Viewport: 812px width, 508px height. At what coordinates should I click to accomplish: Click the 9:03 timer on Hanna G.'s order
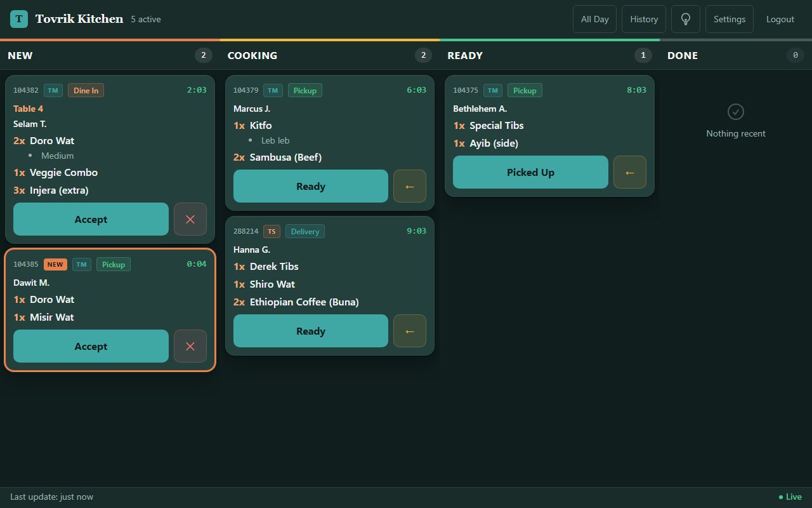coord(417,231)
